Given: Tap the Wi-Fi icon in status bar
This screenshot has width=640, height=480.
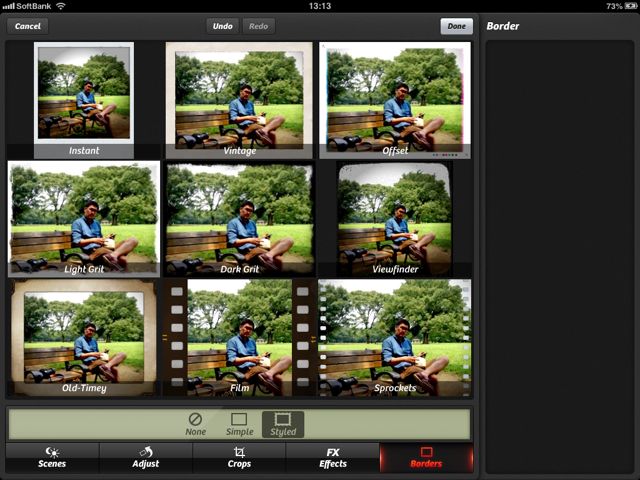Looking at the screenshot, I should point(60,6).
